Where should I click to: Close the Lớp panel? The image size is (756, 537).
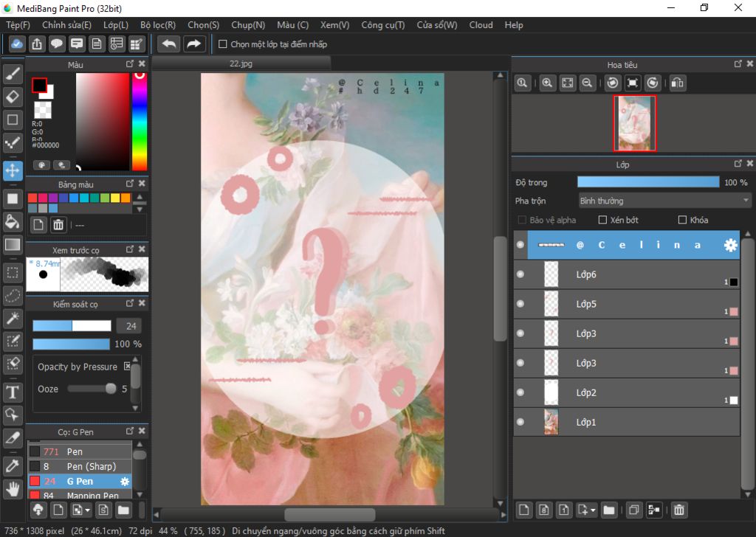pos(750,164)
